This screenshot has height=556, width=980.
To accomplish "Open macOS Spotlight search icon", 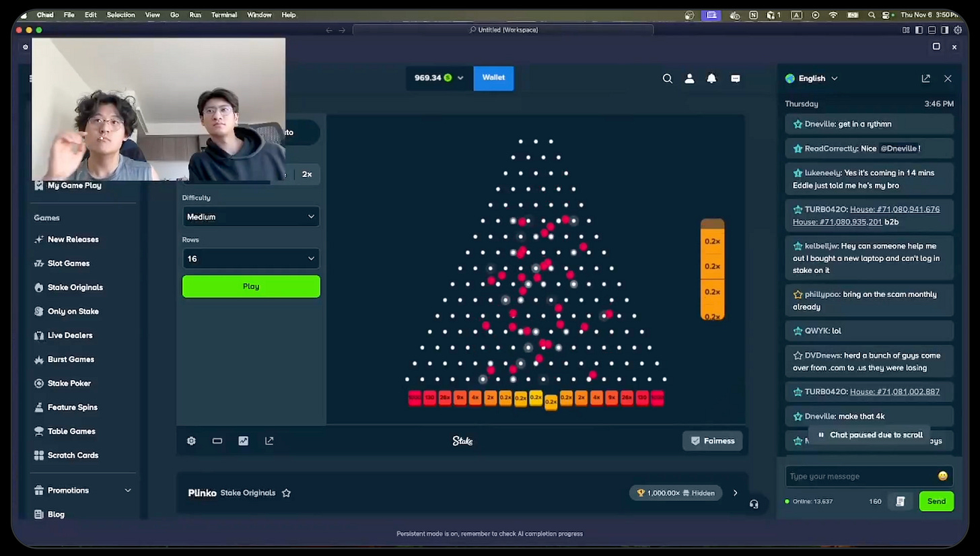I will click(872, 15).
